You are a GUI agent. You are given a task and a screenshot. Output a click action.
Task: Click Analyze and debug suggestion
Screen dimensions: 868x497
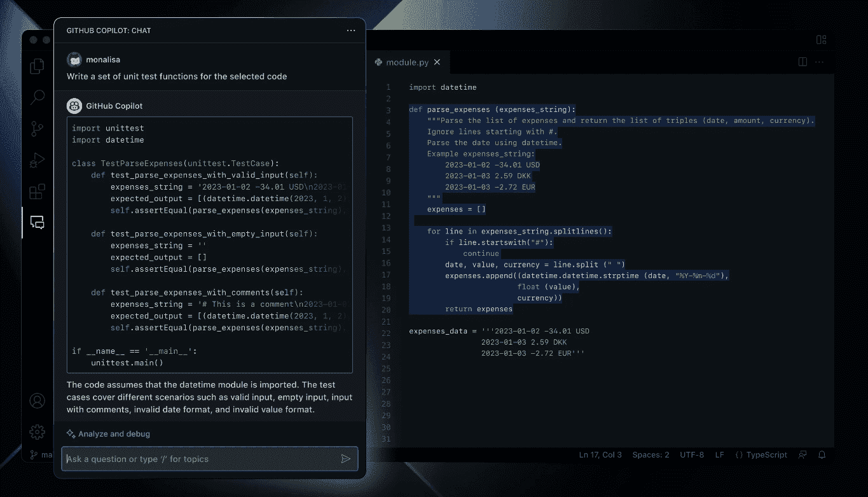tap(114, 434)
